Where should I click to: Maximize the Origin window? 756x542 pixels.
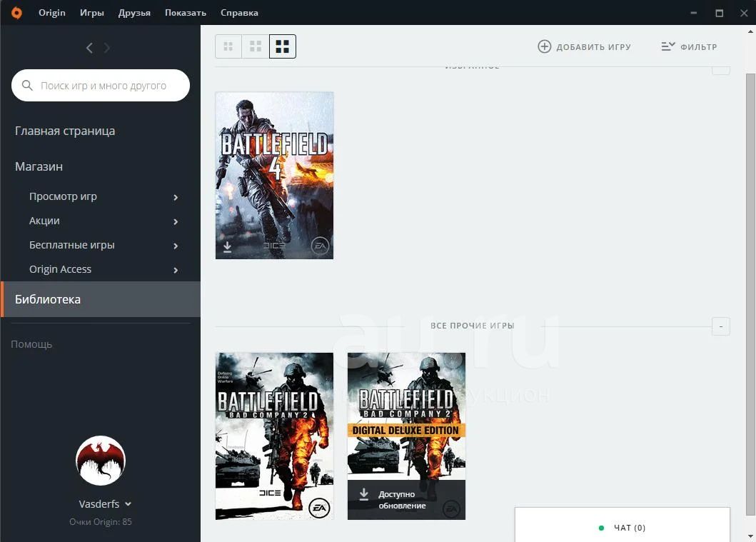720,13
